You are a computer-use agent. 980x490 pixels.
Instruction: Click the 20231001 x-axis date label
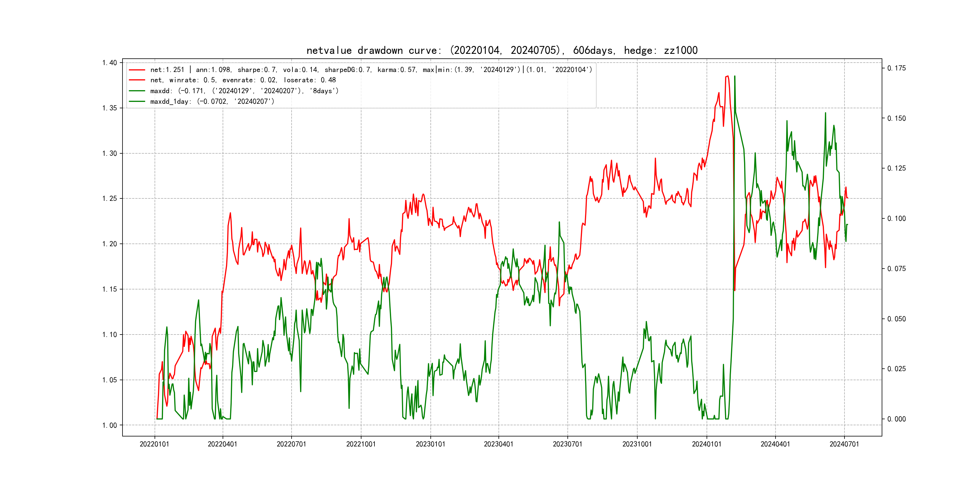click(x=637, y=444)
